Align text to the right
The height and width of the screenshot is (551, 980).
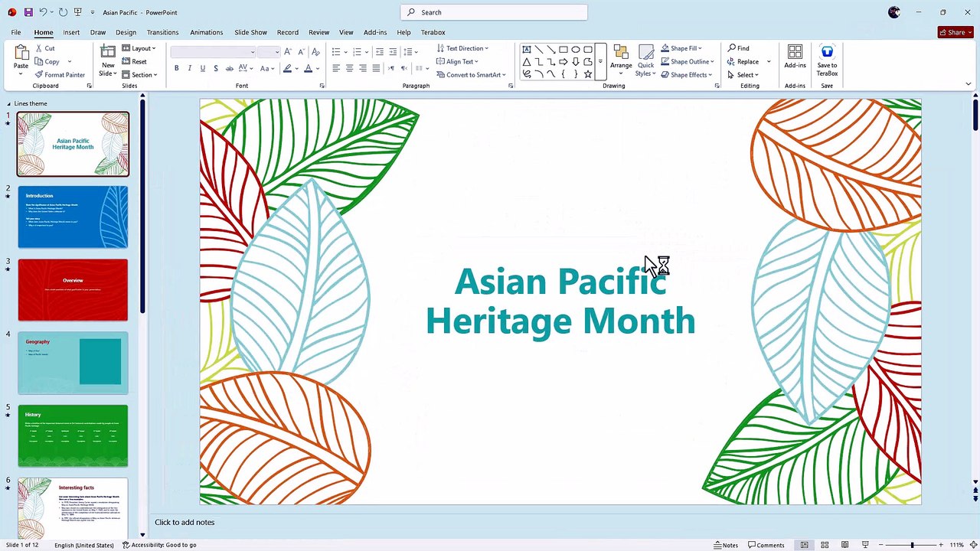(x=362, y=69)
